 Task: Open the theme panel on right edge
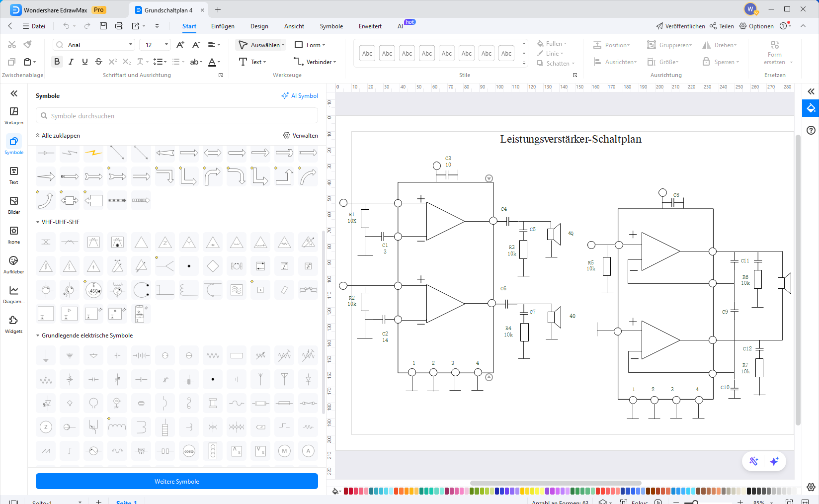tap(811, 108)
